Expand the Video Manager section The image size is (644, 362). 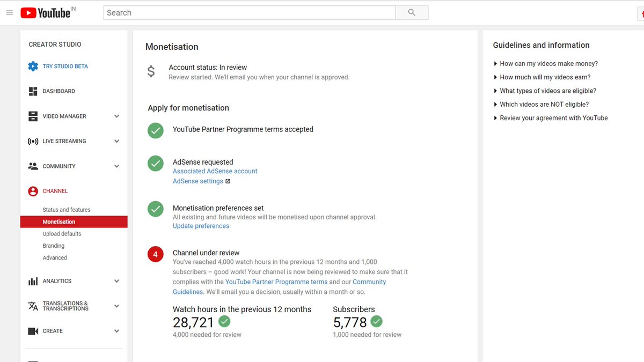pos(116,116)
